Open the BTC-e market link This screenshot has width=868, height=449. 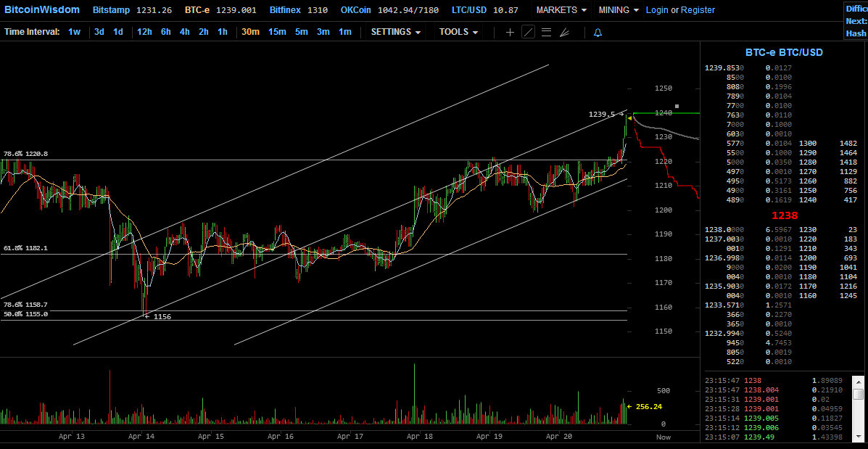point(198,10)
